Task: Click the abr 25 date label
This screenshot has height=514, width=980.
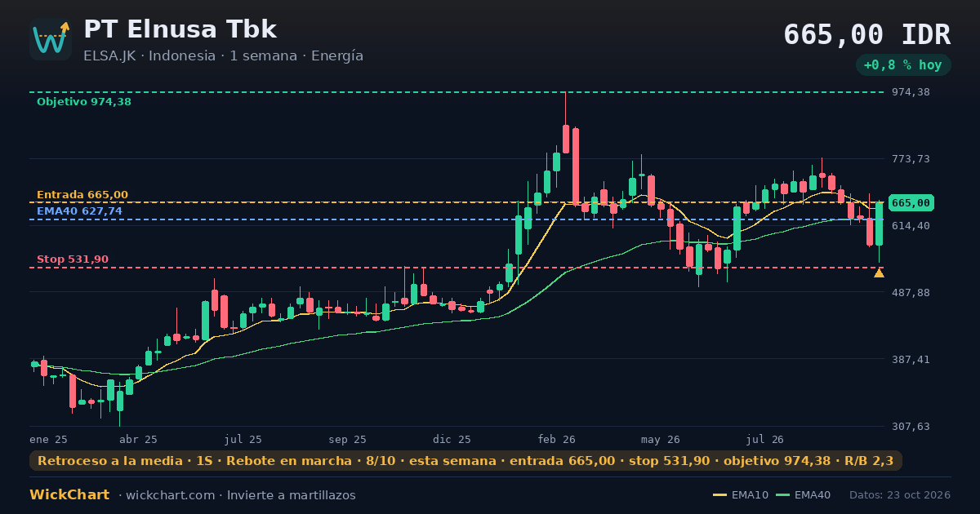Action: (x=138, y=440)
